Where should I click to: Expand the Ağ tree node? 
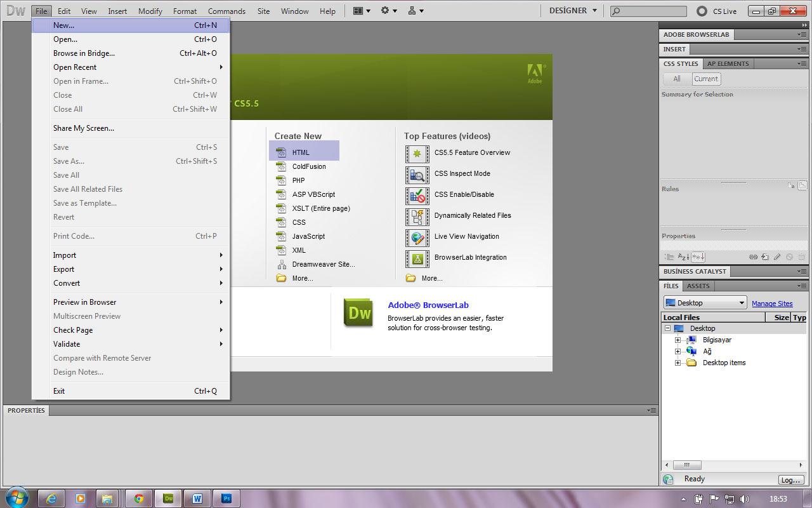click(678, 351)
